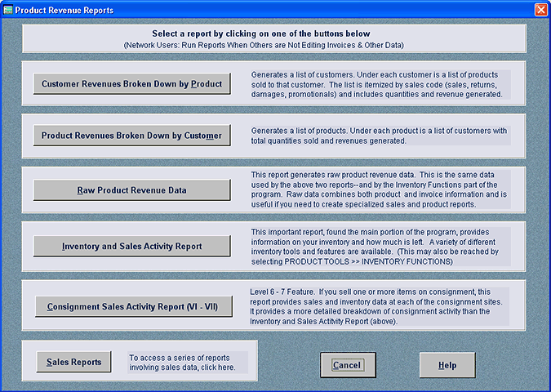Click the 'Generates a list of products' description
551x392 pixels.
(380, 136)
